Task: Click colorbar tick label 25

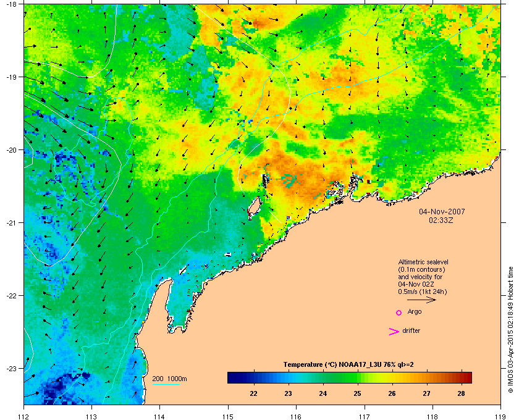Action: (x=358, y=393)
